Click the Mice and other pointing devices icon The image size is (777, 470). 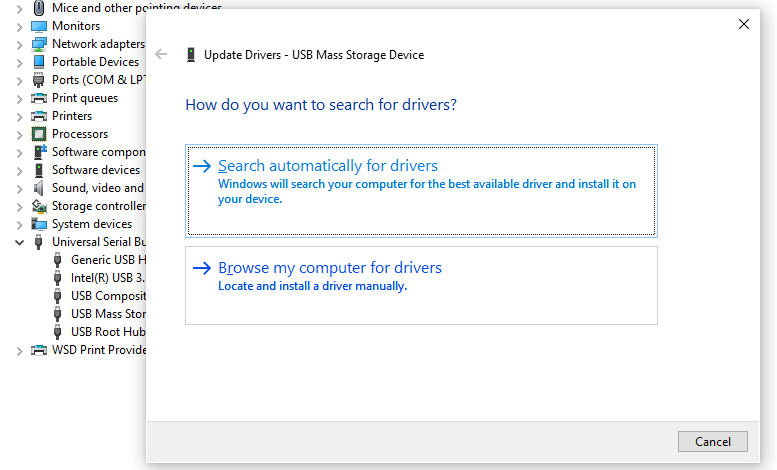coord(39,8)
